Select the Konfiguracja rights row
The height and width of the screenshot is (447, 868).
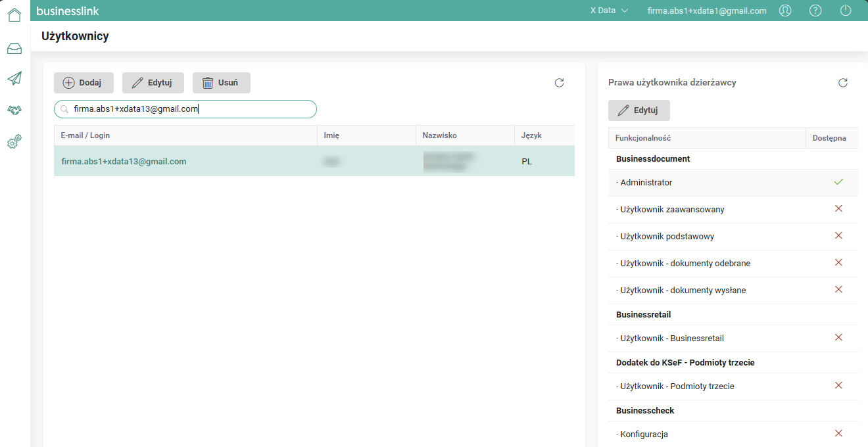click(733, 435)
